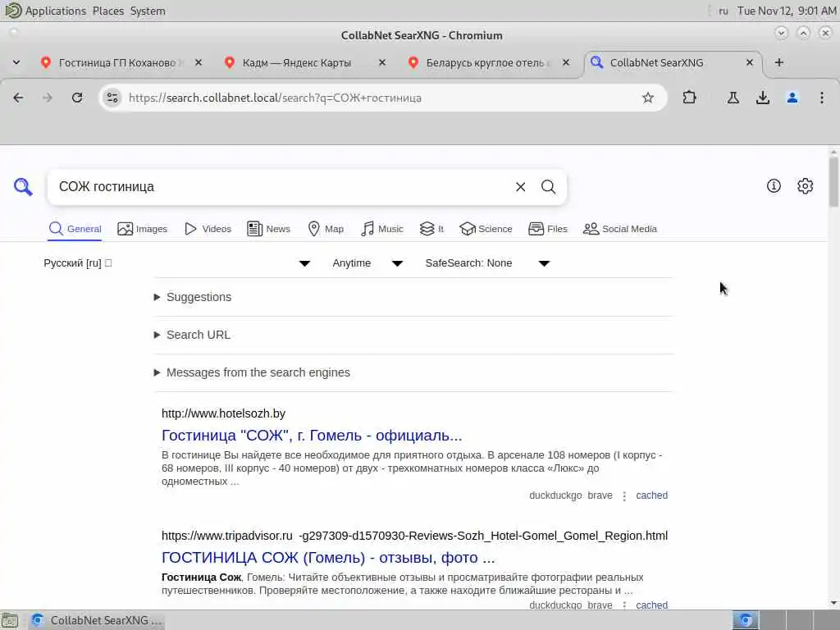This screenshot has width=840, height=630.
Task: Close the CollabNet SearXNG tab
Action: point(750,62)
